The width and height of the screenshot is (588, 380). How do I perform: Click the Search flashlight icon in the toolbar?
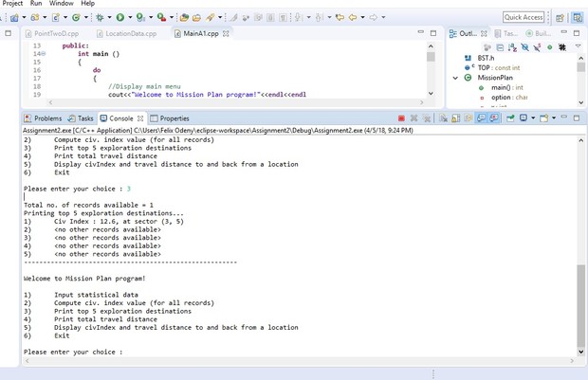click(210, 17)
